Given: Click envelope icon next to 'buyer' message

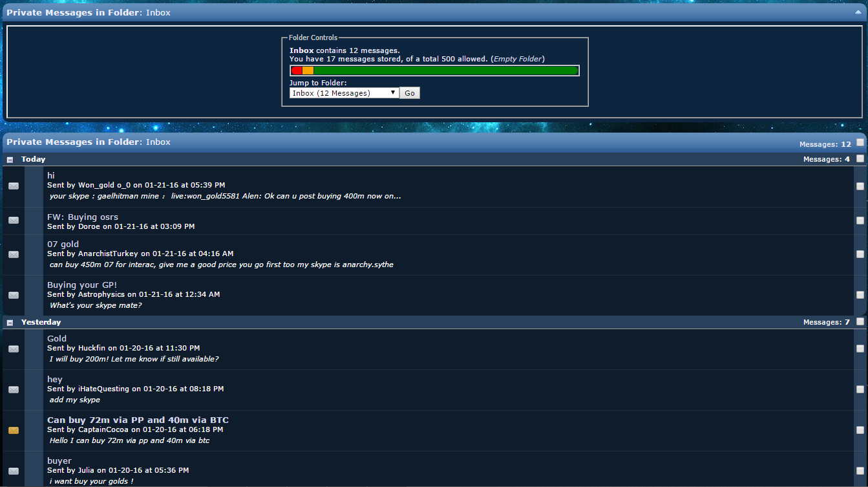Looking at the screenshot, I should click(x=14, y=471).
